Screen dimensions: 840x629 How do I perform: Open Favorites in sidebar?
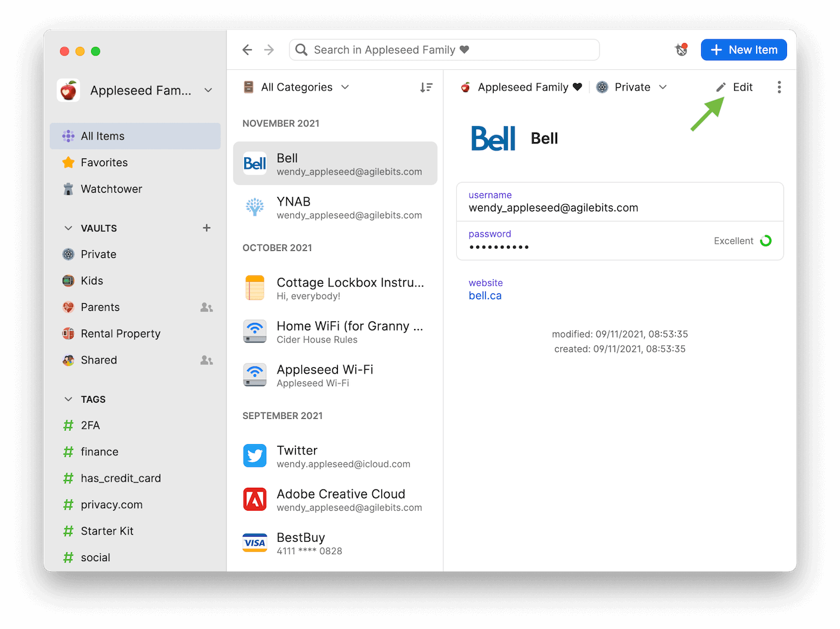(x=135, y=163)
